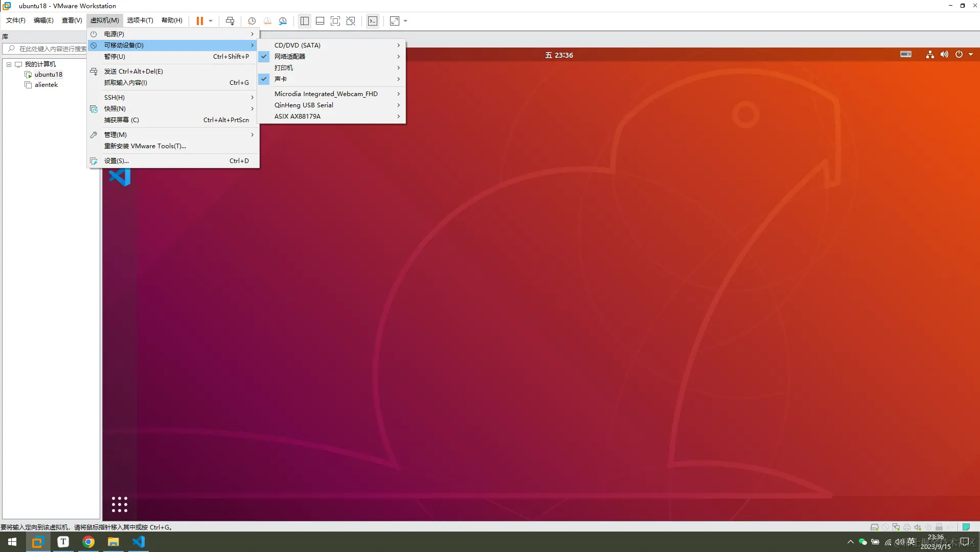Click the Ubuntu top bar volume icon
The height and width of the screenshot is (552, 980).
tap(944, 55)
